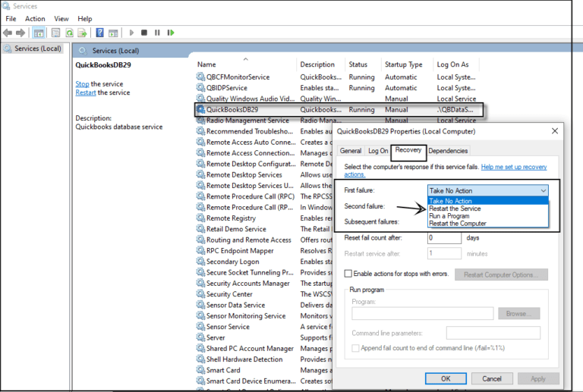Open the First failure dropdown
583x392 pixels.
[488, 190]
